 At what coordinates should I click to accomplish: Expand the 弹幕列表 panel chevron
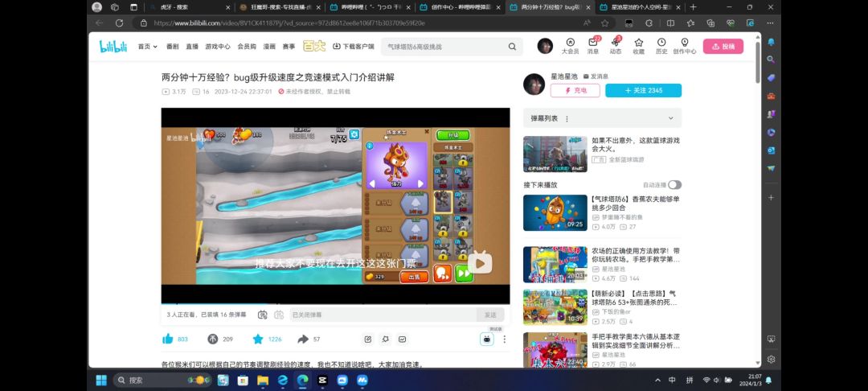(x=671, y=118)
